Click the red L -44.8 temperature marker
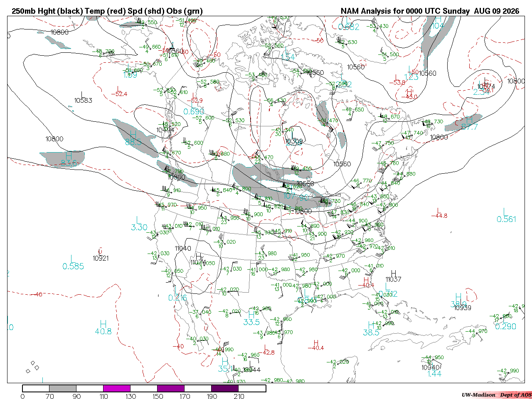Viewport: 532px width, 399px height. (x=439, y=213)
